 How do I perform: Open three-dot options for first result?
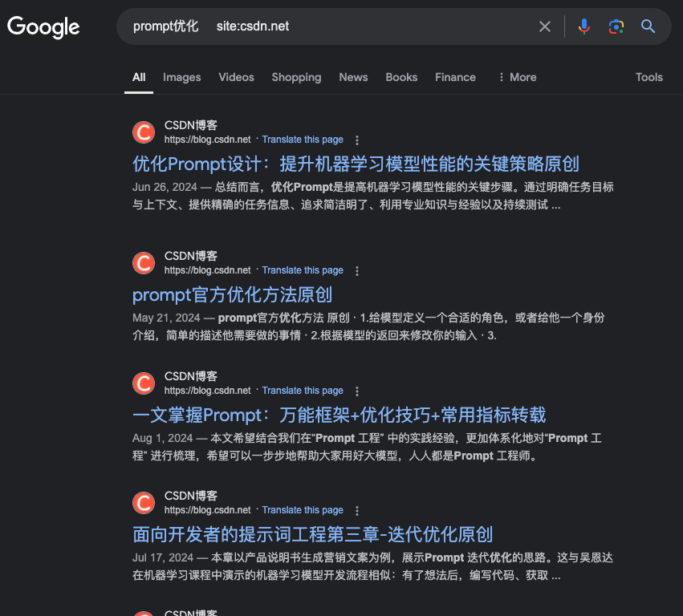click(357, 140)
